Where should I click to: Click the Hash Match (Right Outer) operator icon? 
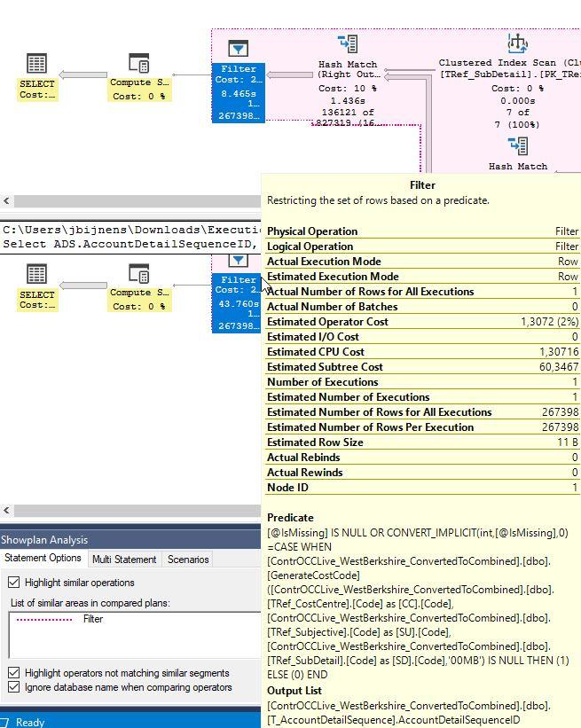point(348,44)
